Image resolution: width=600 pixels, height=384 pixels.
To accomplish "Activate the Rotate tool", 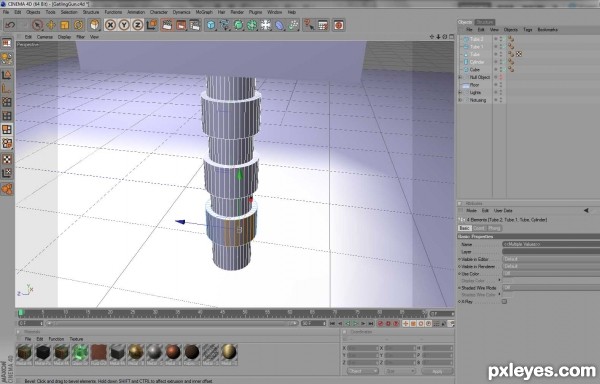I will coord(78,25).
